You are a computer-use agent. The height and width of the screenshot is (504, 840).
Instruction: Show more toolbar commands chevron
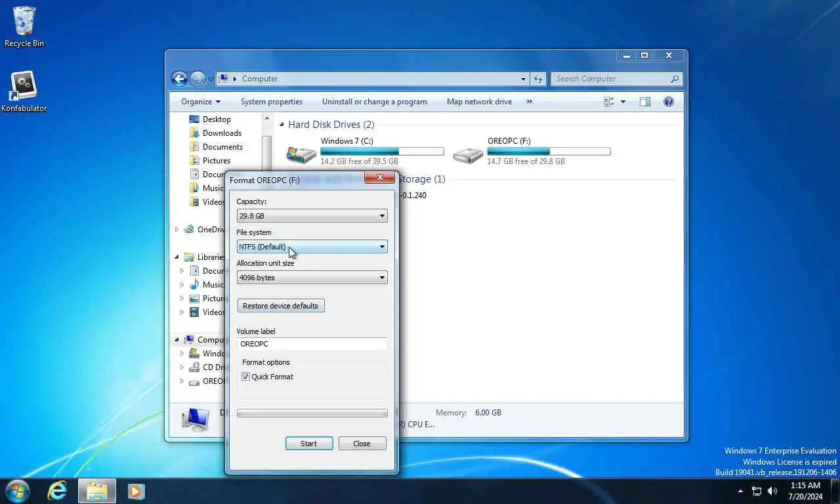[529, 102]
